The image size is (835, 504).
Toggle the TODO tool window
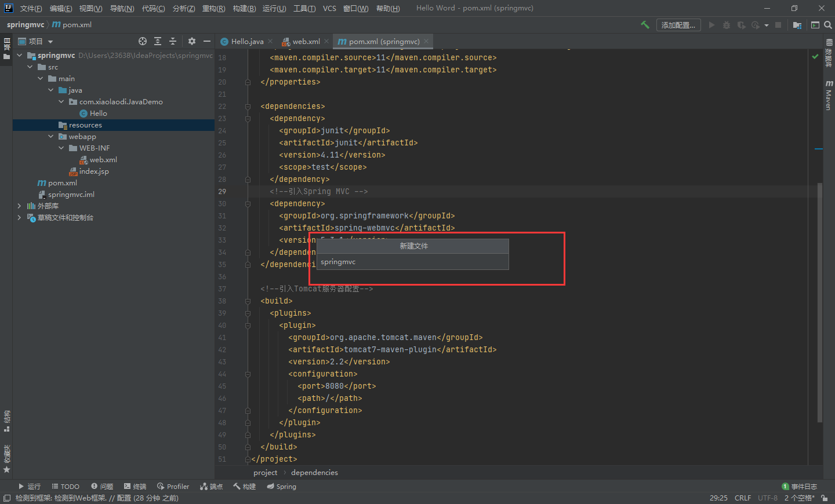click(65, 486)
